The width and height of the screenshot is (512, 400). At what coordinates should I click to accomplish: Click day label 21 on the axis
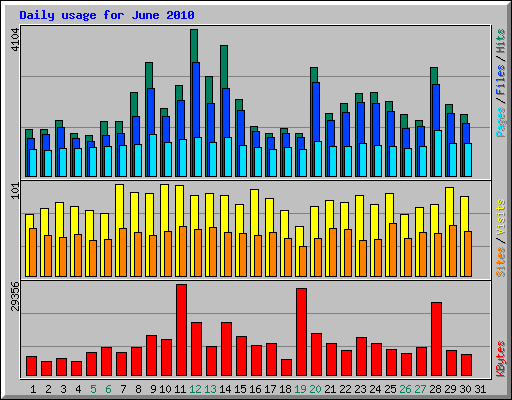[330, 389]
